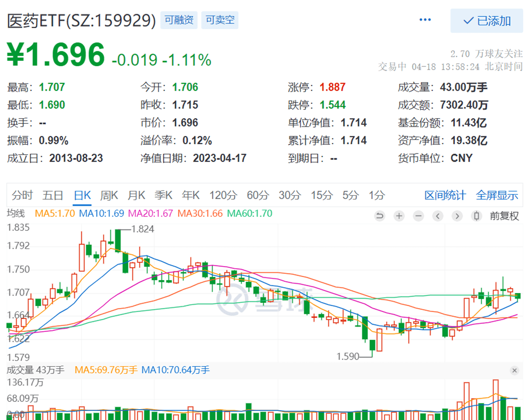The image size is (528, 420).
Task: Zoom in on the candlestick chart
Action: pos(399,216)
